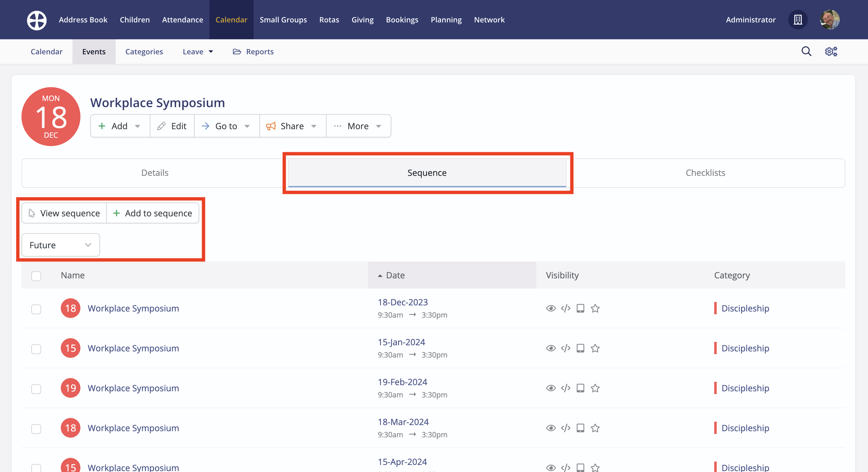Viewport: 868px width, 472px height.
Task: Click the tablet icon on 19-Feb-2024 row
Action: (x=580, y=388)
